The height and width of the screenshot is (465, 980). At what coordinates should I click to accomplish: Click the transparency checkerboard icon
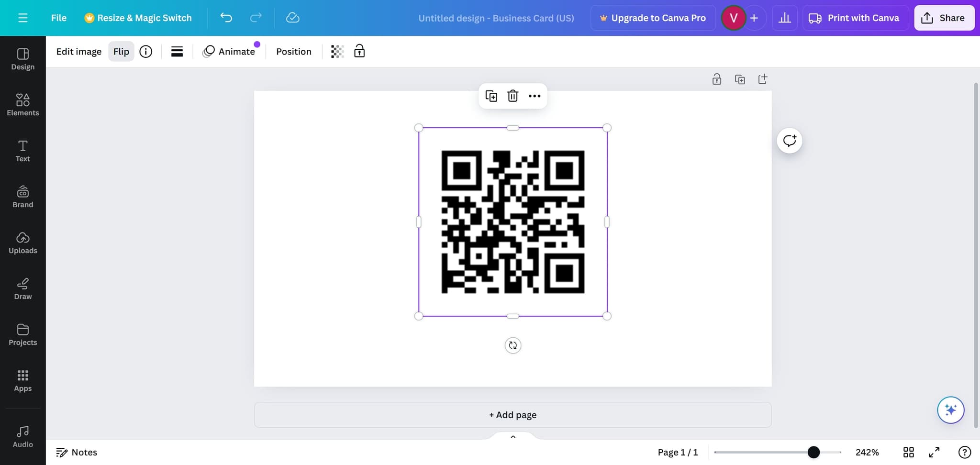click(337, 52)
